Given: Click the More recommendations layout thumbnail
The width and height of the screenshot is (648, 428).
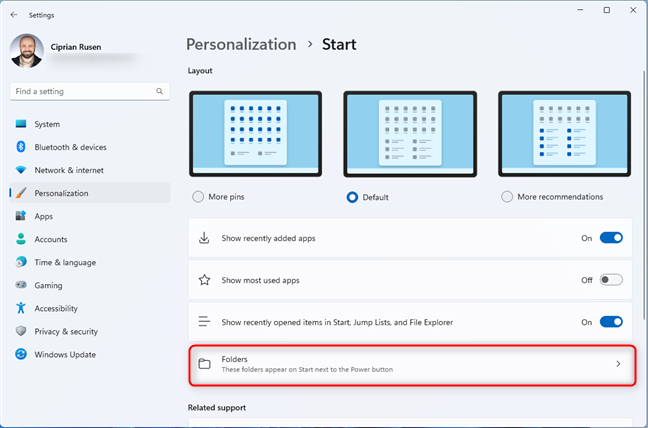Looking at the screenshot, I should coord(564,134).
